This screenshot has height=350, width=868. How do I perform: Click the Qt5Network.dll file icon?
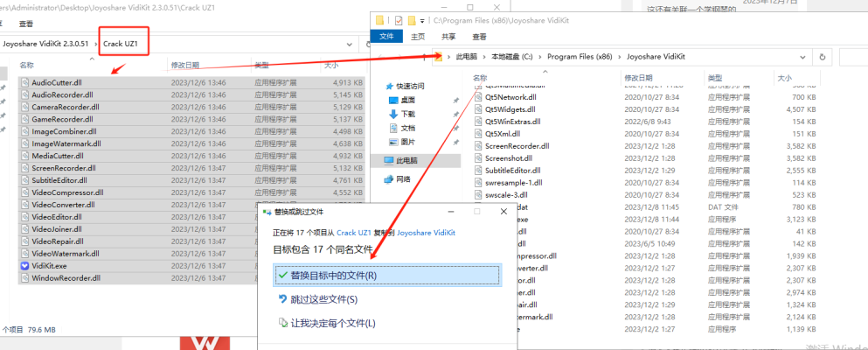[479, 97]
